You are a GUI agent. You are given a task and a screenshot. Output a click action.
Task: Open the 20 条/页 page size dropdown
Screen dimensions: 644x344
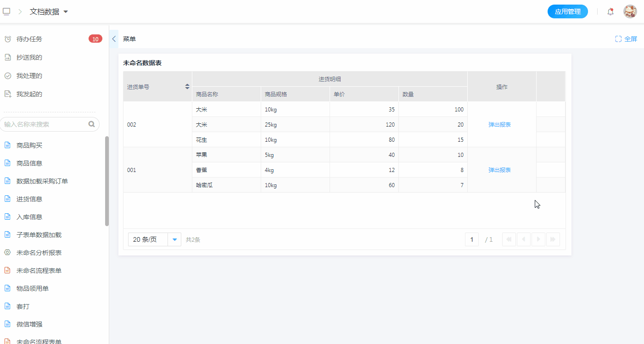[x=174, y=239]
